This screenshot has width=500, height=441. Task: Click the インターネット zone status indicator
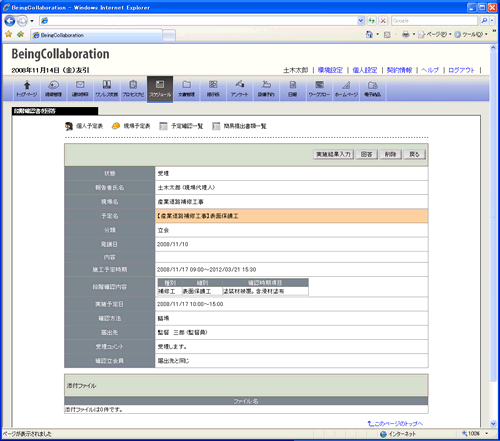[x=398, y=434]
